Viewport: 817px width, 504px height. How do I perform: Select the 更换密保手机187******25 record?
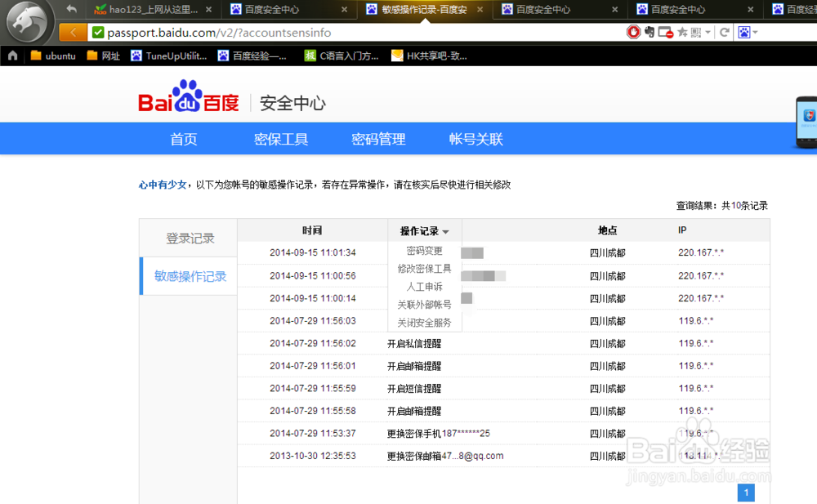438,433
